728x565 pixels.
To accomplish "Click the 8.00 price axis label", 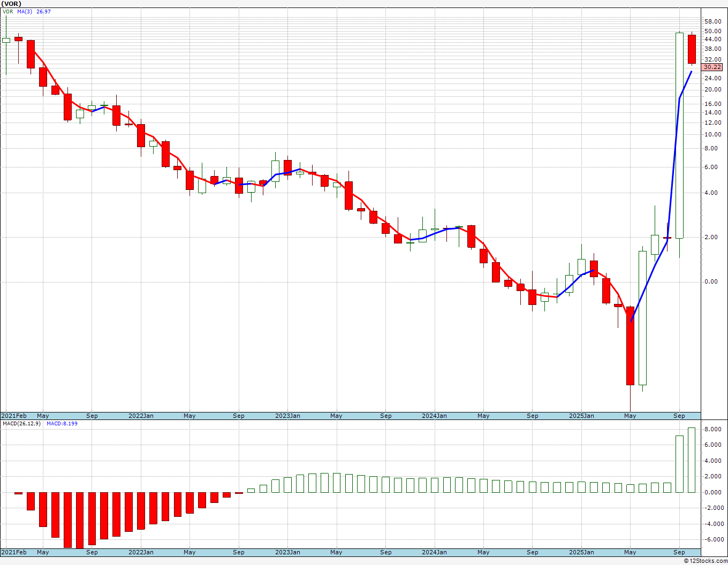I will point(711,149).
